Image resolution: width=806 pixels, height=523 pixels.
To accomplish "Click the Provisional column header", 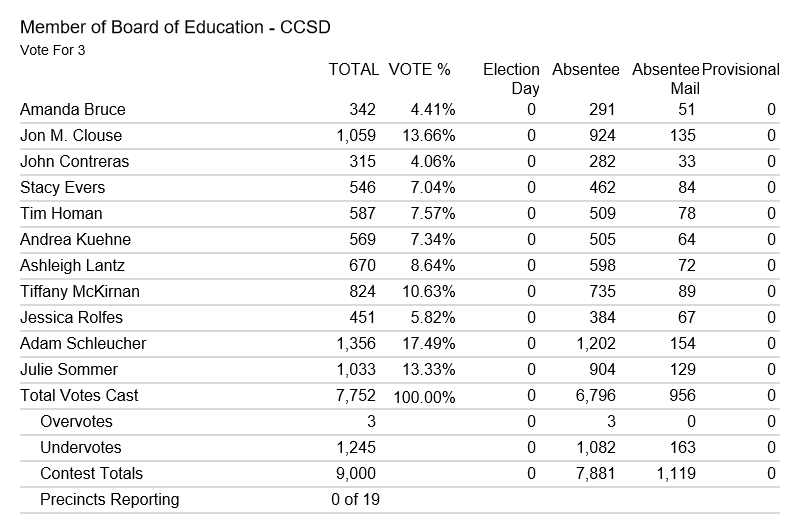I will point(741,70).
